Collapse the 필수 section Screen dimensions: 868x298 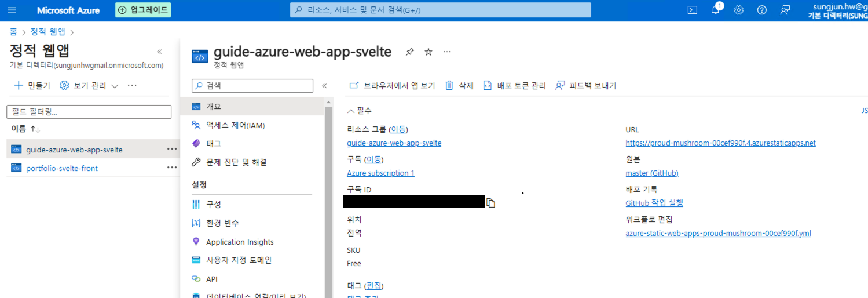(x=360, y=111)
